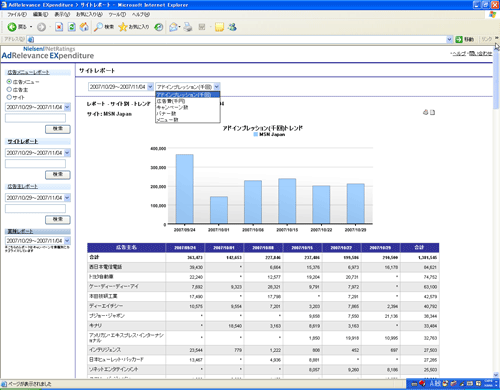This screenshot has width=500, height=390.
Task: Click the report export page icon above chart
Action: [432, 112]
